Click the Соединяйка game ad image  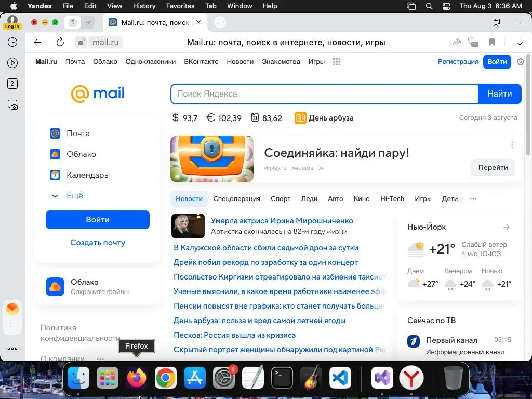click(x=212, y=159)
